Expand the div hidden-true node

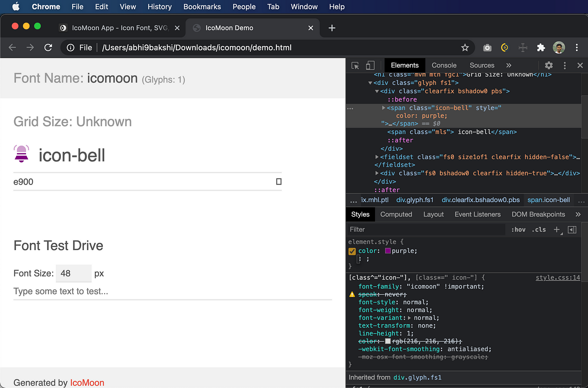[377, 173]
